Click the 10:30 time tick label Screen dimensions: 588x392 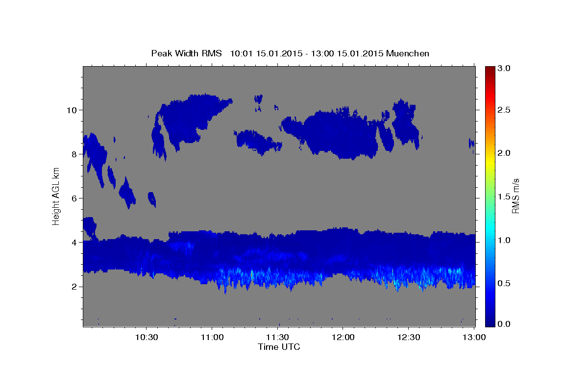pos(146,337)
